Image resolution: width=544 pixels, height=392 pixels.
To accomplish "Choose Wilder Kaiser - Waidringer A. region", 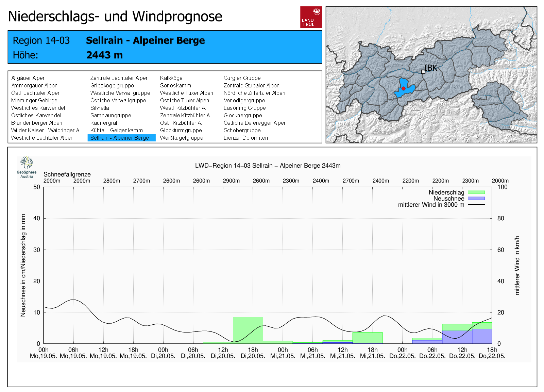I will [x=46, y=131].
